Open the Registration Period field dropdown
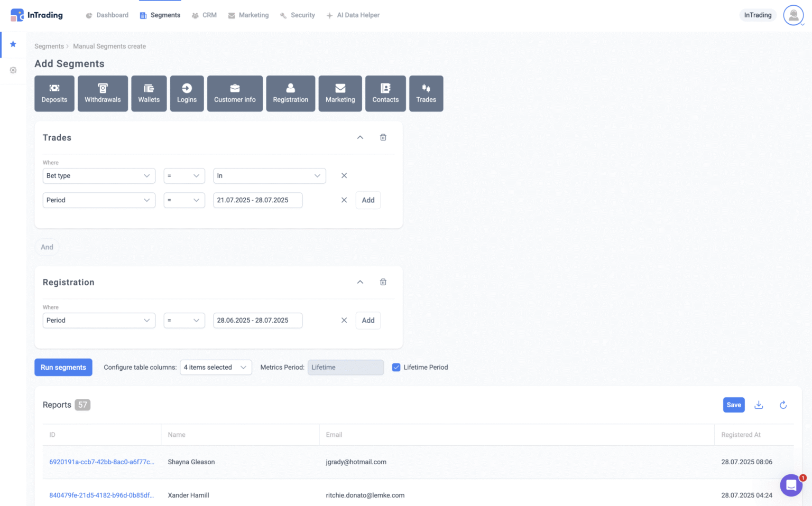This screenshot has height=506, width=812. (x=99, y=321)
